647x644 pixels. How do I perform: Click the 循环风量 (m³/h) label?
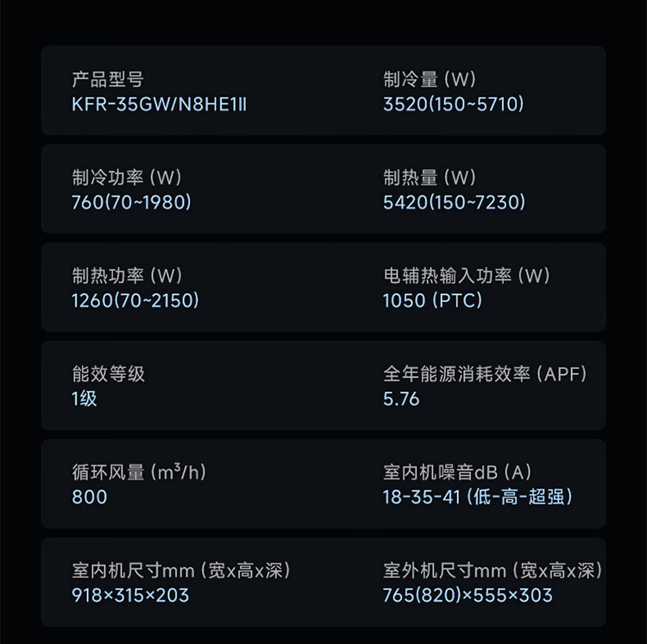coord(139,472)
